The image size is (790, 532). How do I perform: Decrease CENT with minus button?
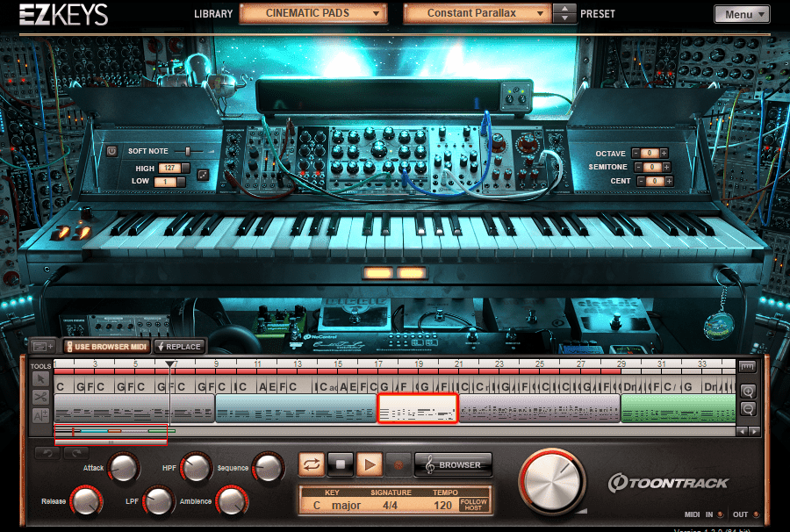tap(642, 181)
